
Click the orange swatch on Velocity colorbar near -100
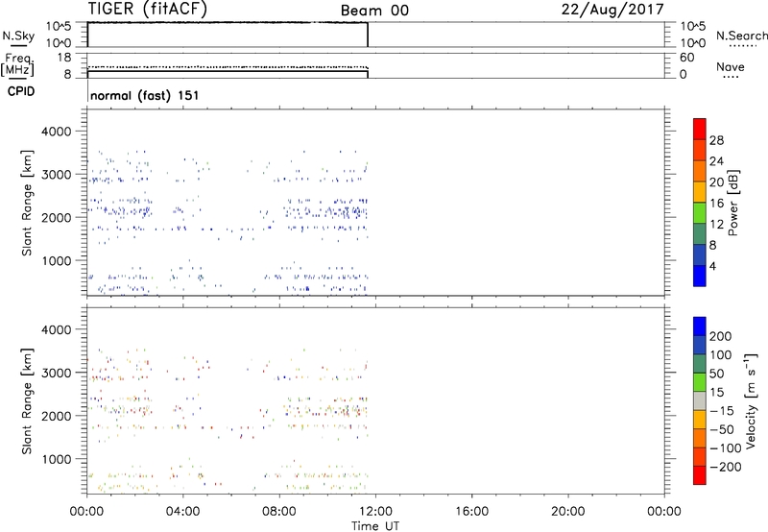point(700,439)
